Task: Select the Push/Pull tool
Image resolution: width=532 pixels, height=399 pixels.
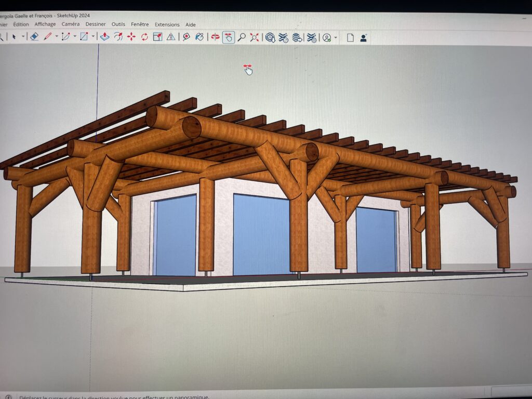Action: tap(105, 37)
